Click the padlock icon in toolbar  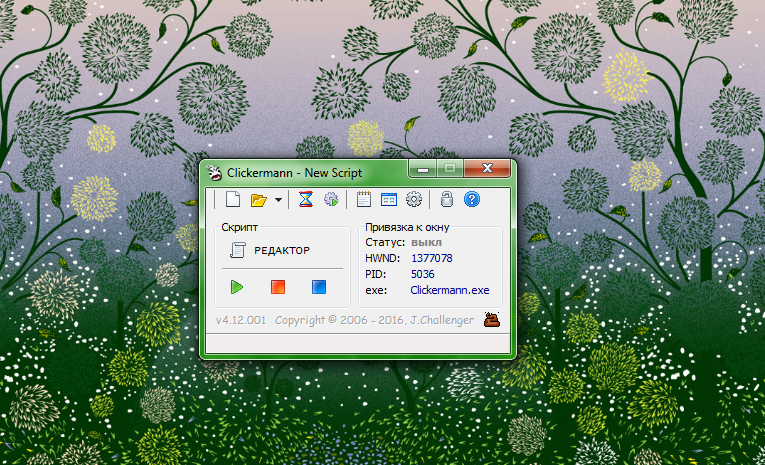point(446,200)
